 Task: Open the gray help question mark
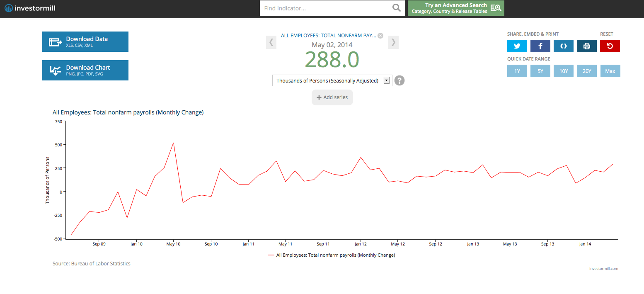point(399,80)
